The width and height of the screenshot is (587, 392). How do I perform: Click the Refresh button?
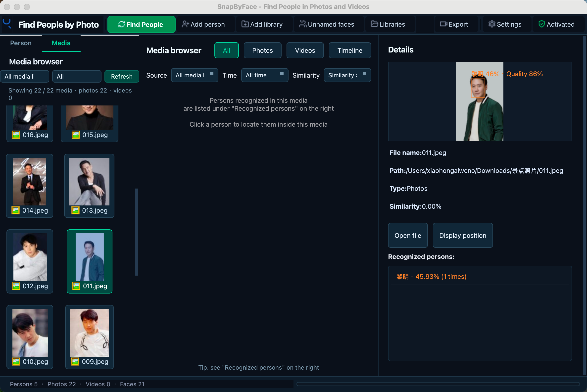pos(122,77)
